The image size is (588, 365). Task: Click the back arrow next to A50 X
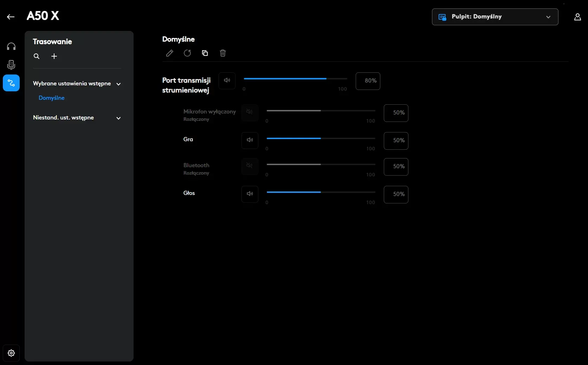click(11, 17)
